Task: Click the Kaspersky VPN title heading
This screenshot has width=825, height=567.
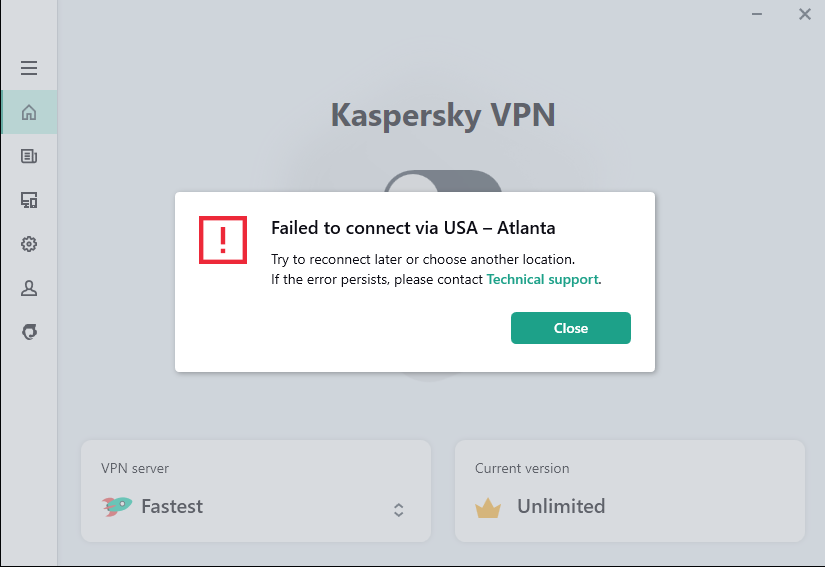Action: pos(443,115)
